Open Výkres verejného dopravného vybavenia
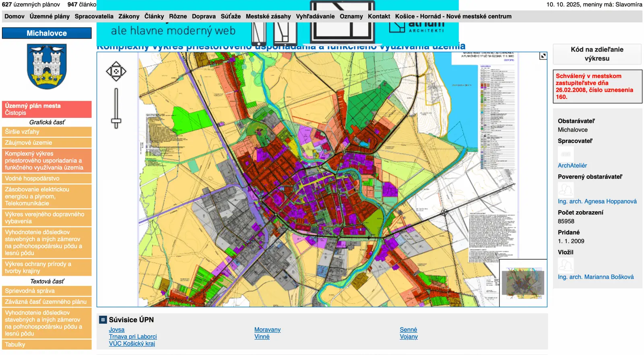The image size is (644, 355). 47,218
